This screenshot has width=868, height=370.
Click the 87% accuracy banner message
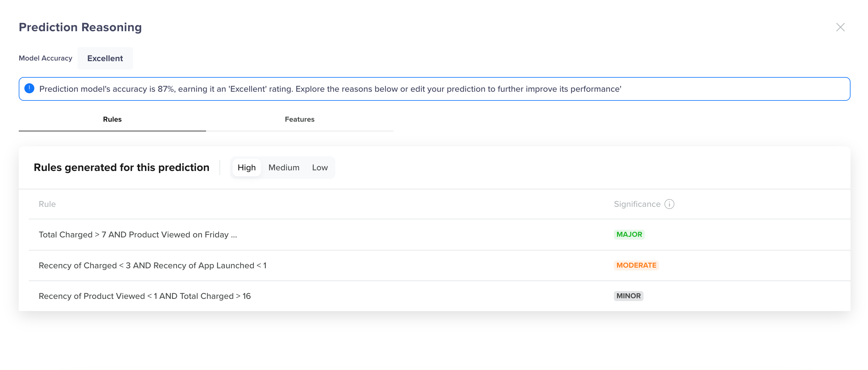330,89
